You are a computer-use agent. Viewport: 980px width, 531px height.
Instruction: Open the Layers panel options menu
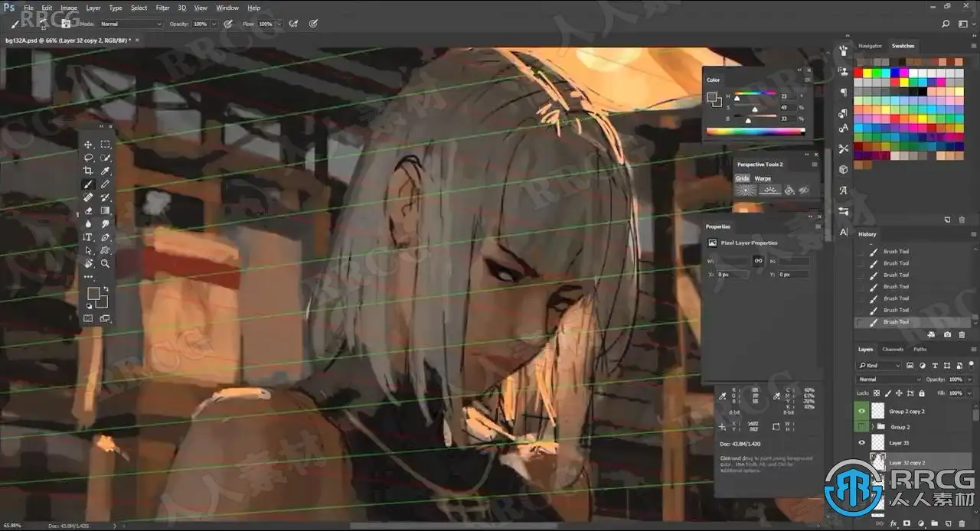coord(973,350)
